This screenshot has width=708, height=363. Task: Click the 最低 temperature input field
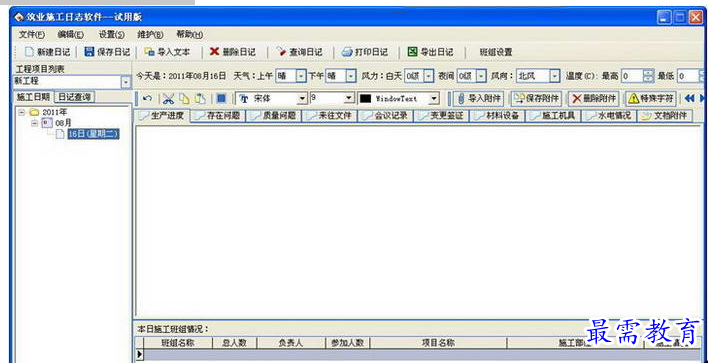(688, 76)
